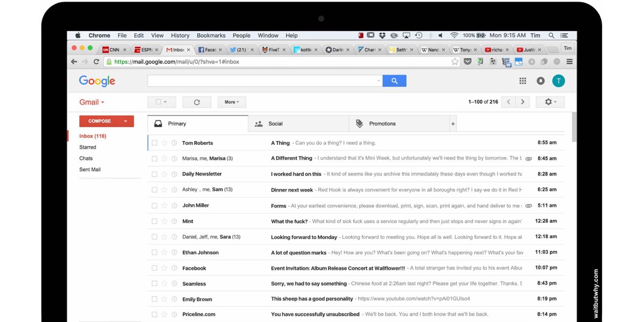Open the Google apps grid

click(523, 81)
